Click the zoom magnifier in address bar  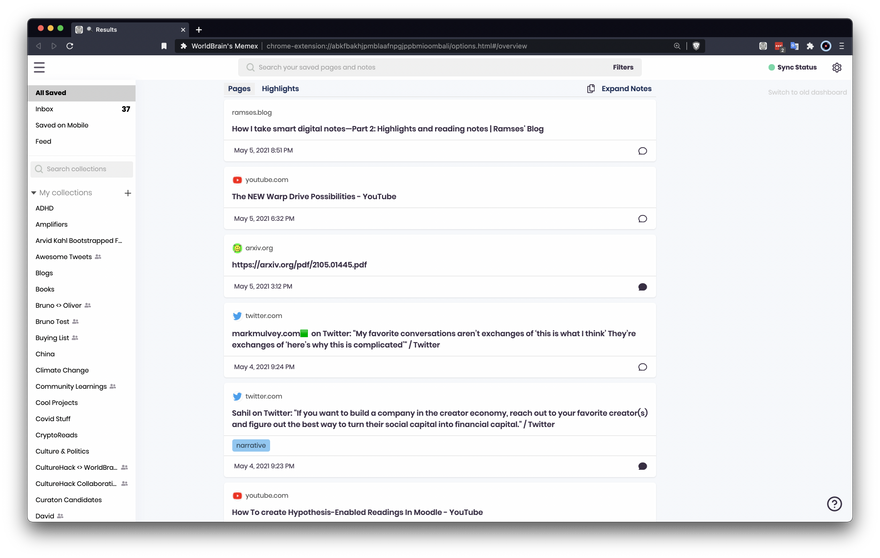tap(677, 46)
